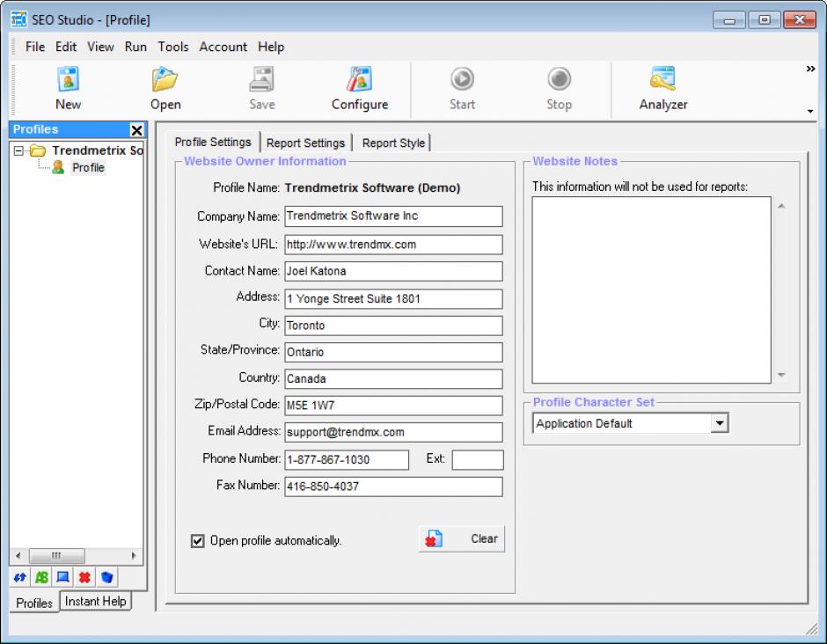827x644 pixels.
Task: Click the SEO Studio app icon in title bar
Action: [18, 19]
